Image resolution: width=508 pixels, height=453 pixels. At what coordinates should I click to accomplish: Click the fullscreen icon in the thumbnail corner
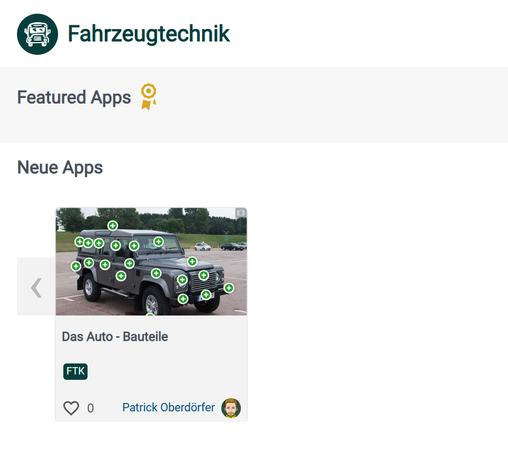(241, 213)
